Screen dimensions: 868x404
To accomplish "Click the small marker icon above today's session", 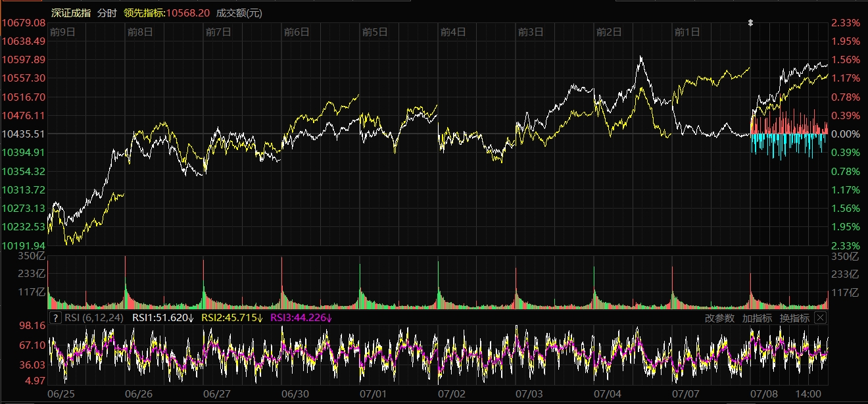I will 750,23.
